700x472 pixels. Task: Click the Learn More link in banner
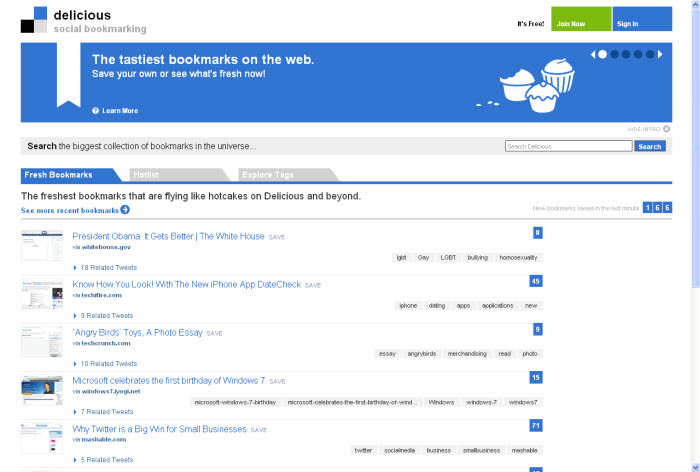(x=120, y=111)
